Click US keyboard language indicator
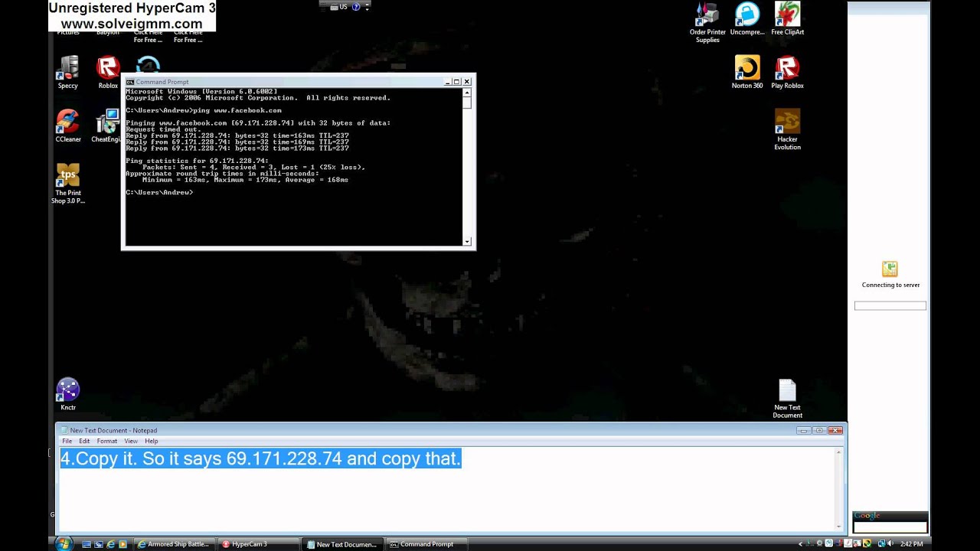The width and height of the screenshot is (980, 551). [338, 7]
